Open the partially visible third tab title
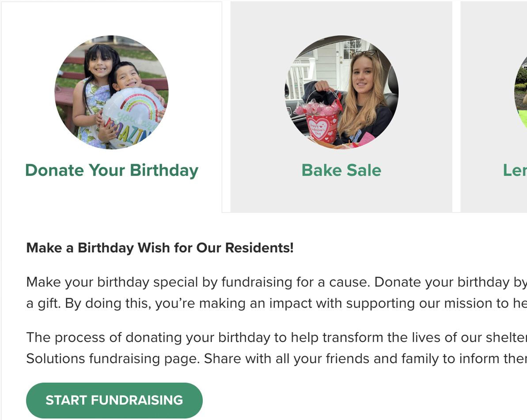Screen dimensions: 527x420 pos(515,170)
